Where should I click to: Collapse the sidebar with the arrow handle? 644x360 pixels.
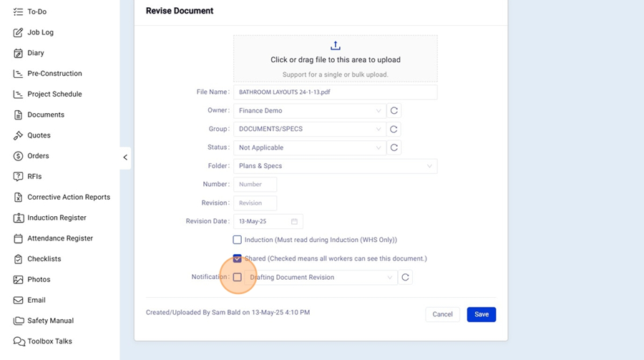(125, 157)
